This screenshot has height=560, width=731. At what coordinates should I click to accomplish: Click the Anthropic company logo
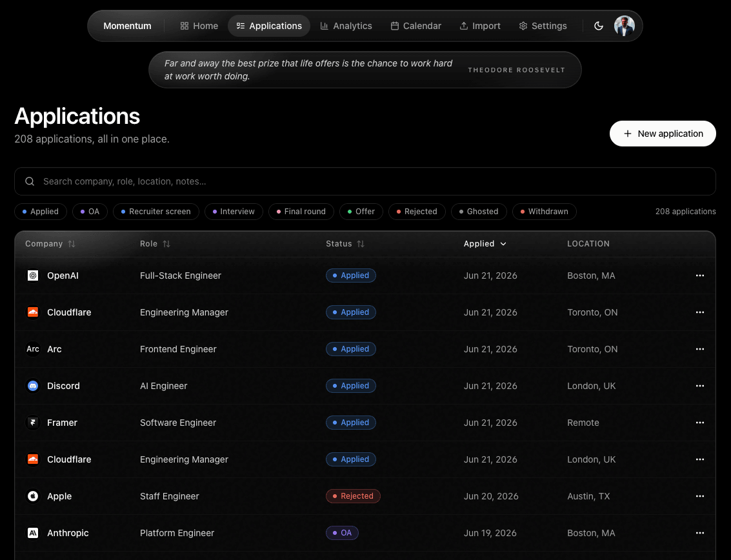33,533
